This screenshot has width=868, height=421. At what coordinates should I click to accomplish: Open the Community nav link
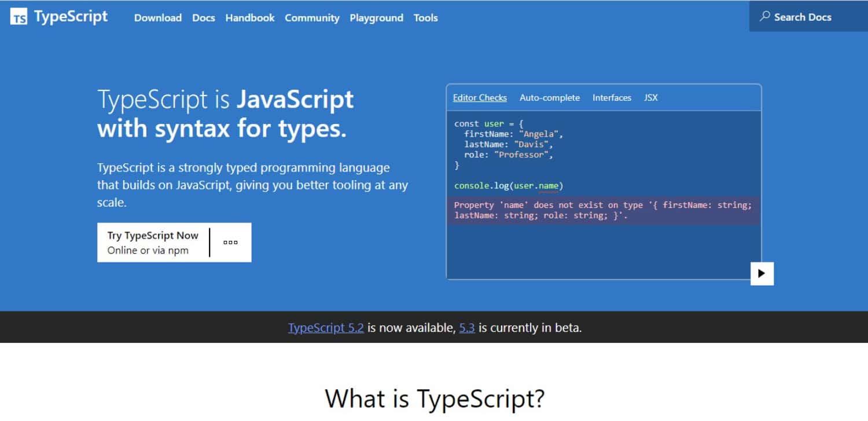[312, 18]
